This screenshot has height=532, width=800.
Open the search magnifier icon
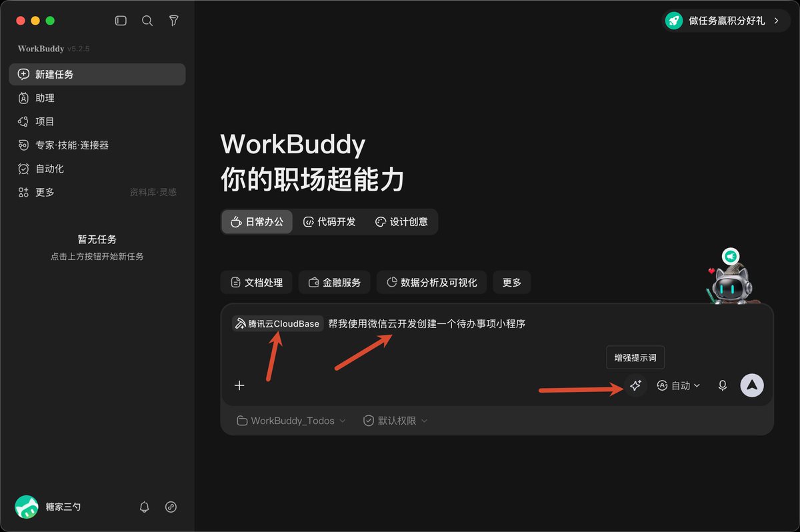pyautogui.click(x=147, y=21)
